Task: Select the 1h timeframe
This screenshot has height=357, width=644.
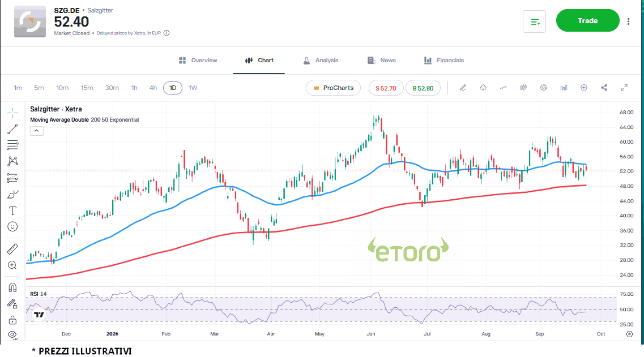Action: coord(134,88)
